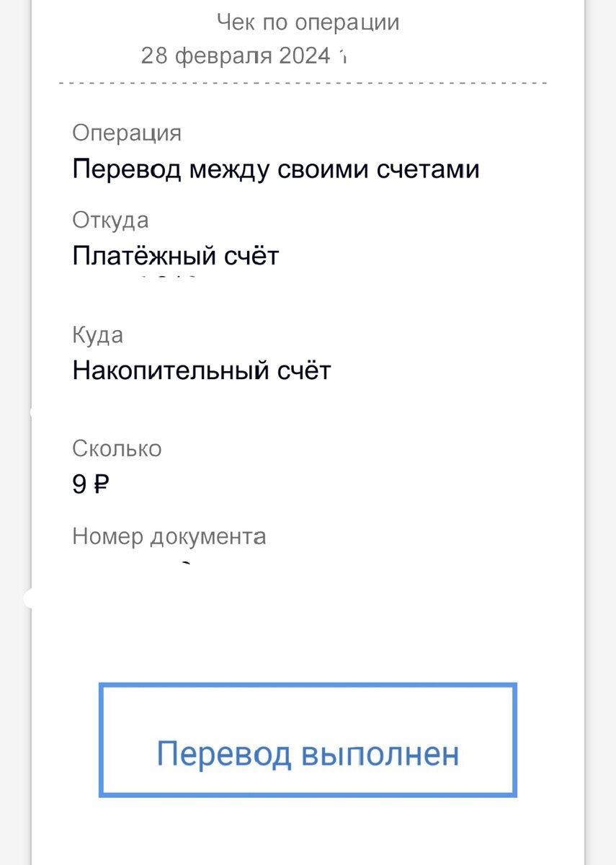Select the Чек по операции header
This screenshot has height=865, width=616.
pyautogui.click(x=308, y=22)
